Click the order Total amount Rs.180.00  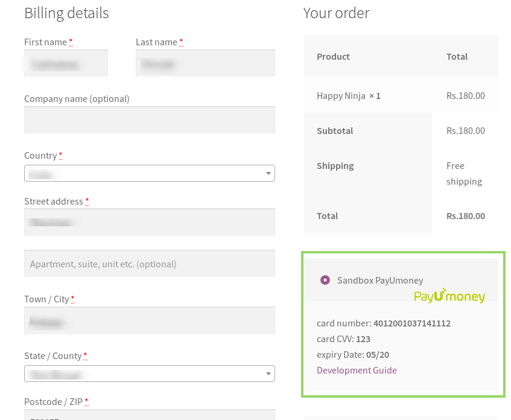click(465, 215)
